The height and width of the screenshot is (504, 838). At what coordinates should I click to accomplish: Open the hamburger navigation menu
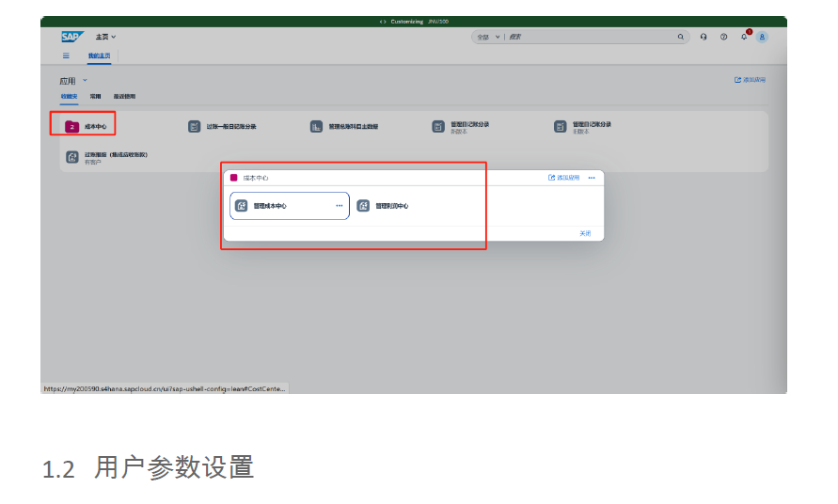[66, 55]
